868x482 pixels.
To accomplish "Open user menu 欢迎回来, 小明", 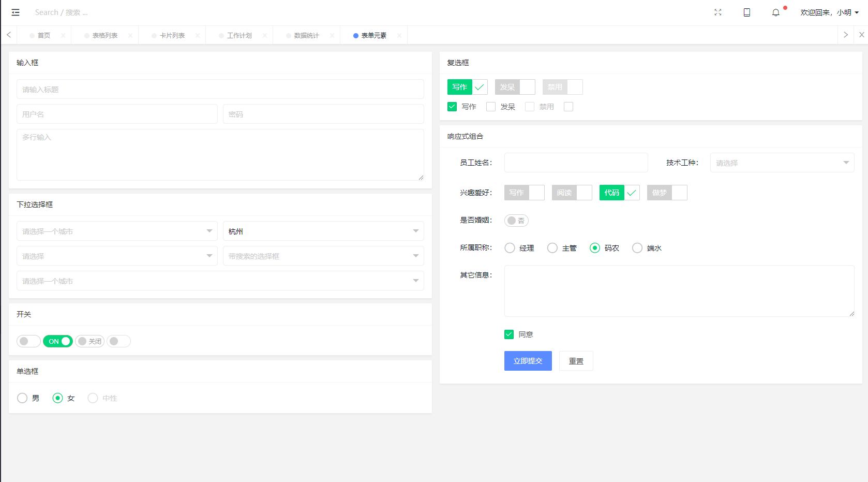I will point(830,12).
